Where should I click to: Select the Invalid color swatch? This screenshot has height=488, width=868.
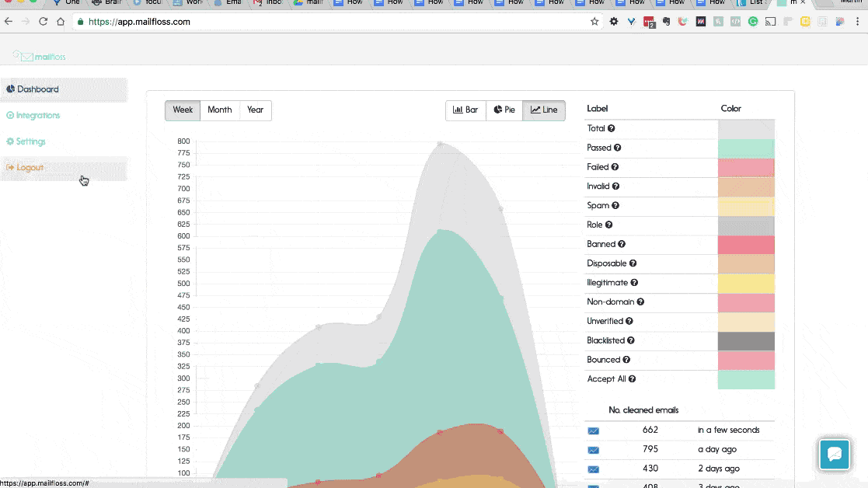(x=746, y=187)
